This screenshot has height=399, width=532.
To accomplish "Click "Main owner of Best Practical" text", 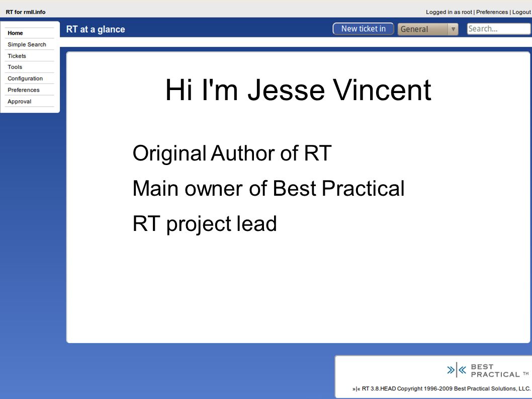I will point(269,189).
